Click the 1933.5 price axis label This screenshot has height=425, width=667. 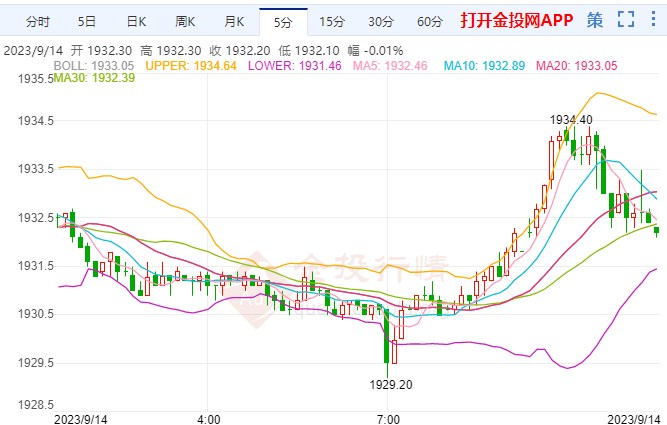coord(36,169)
